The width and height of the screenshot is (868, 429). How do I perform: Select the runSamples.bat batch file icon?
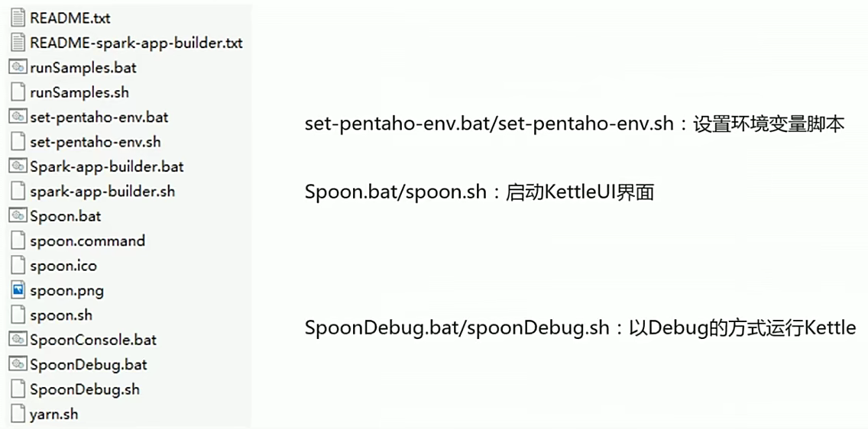pos(18,67)
